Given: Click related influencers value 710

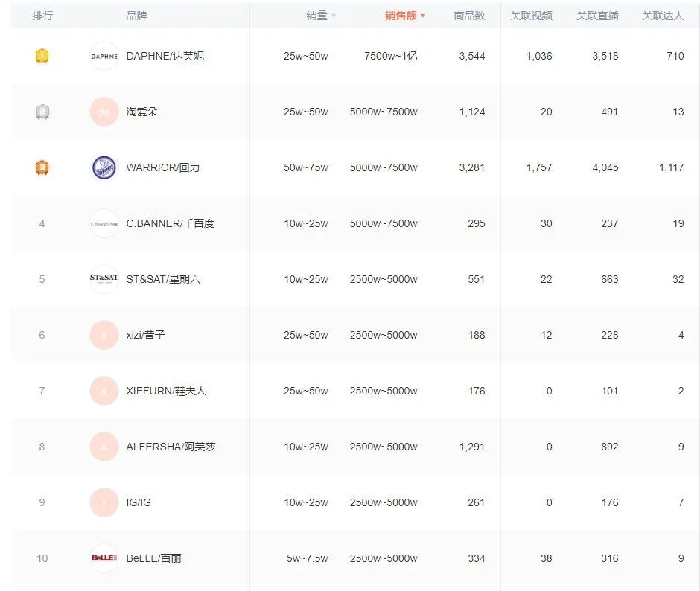Looking at the screenshot, I should pyautogui.click(x=675, y=56).
